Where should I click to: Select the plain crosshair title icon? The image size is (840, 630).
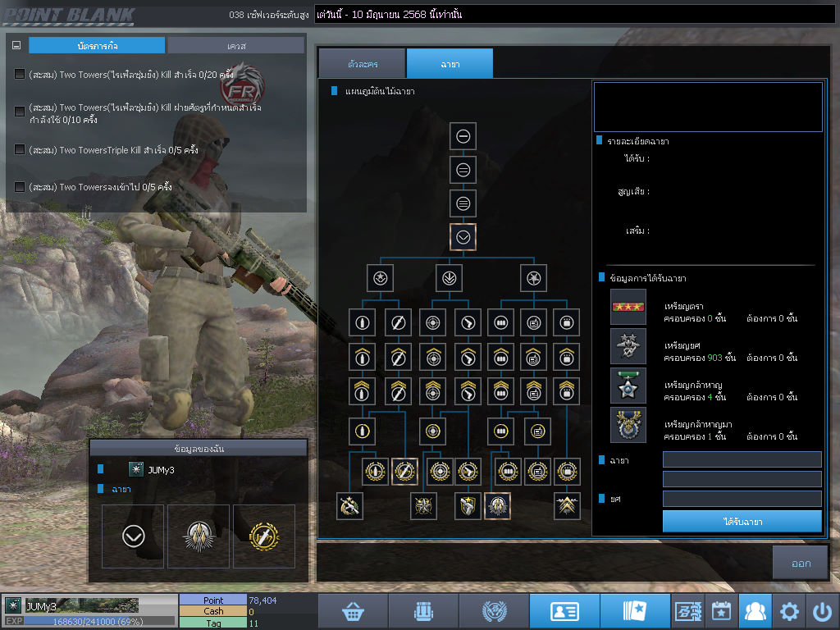click(433, 322)
